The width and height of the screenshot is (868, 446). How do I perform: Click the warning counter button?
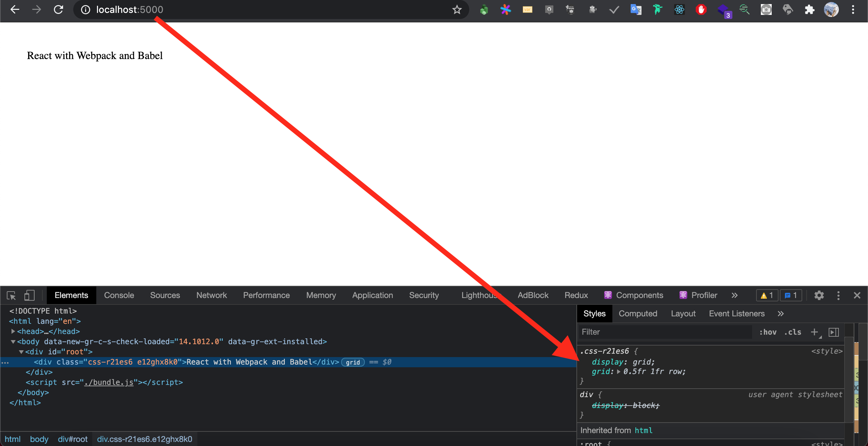click(x=767, y=295)
